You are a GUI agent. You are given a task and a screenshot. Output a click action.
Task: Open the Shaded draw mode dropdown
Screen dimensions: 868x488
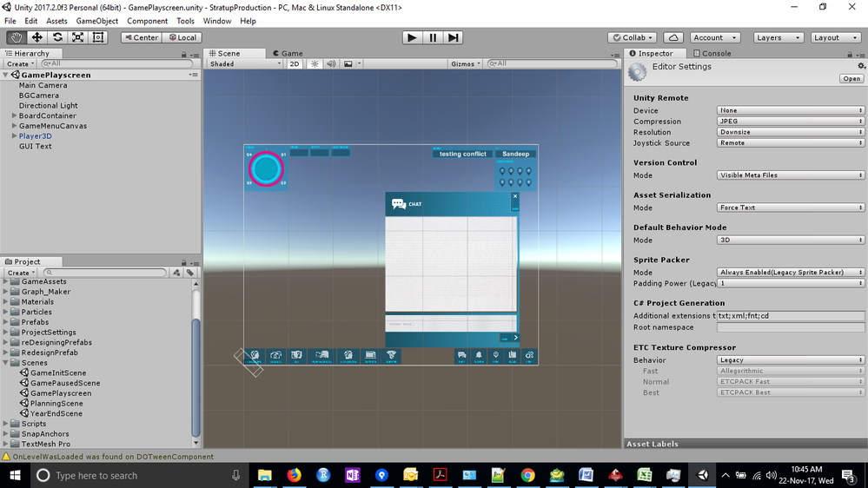pyautogui.click(x=245, y=63)
